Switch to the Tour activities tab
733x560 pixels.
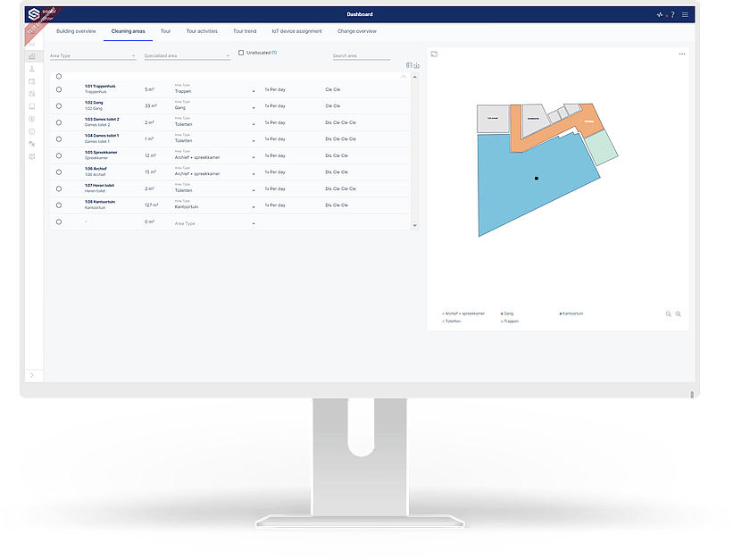click(202, 31)
